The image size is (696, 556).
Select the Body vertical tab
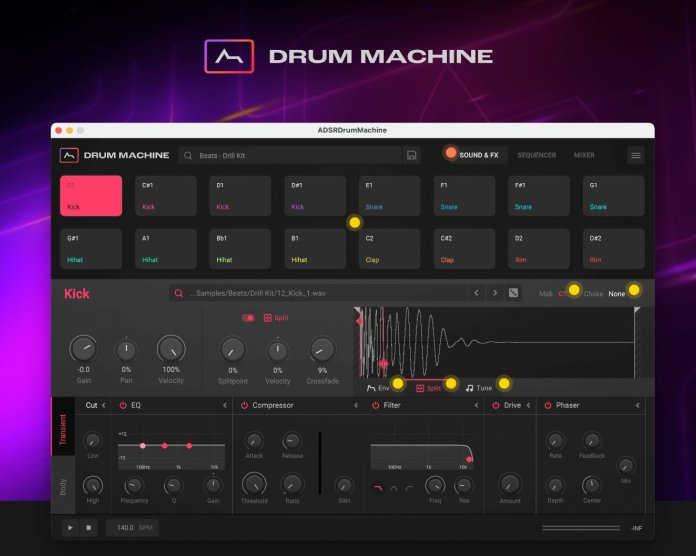(63, 486)
